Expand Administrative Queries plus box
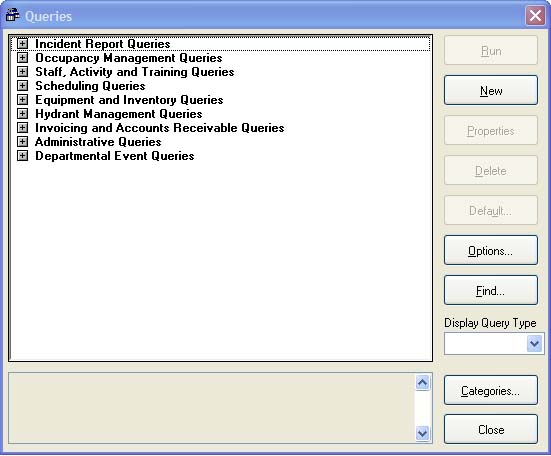Viewport: 551px width, 456px height. tap(22, 142)
